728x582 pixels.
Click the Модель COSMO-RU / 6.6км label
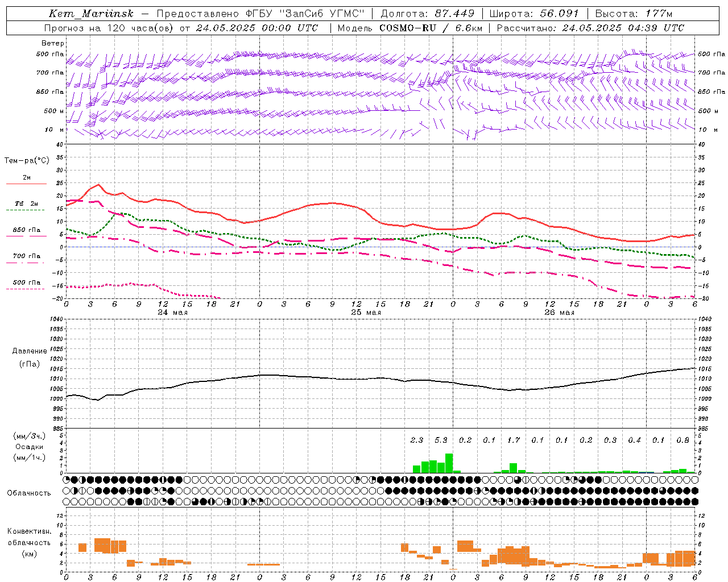click(x=409, y=28)
